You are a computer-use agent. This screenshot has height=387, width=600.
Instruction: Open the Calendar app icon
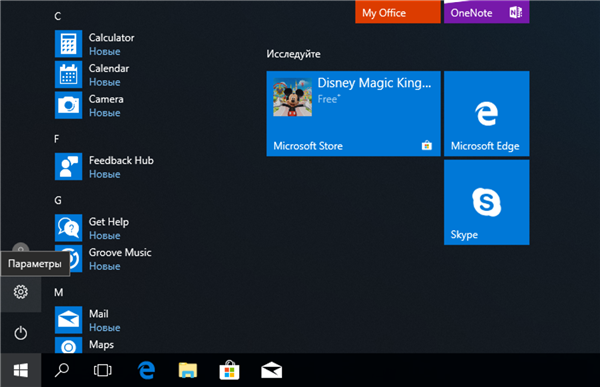click(68, 74)
